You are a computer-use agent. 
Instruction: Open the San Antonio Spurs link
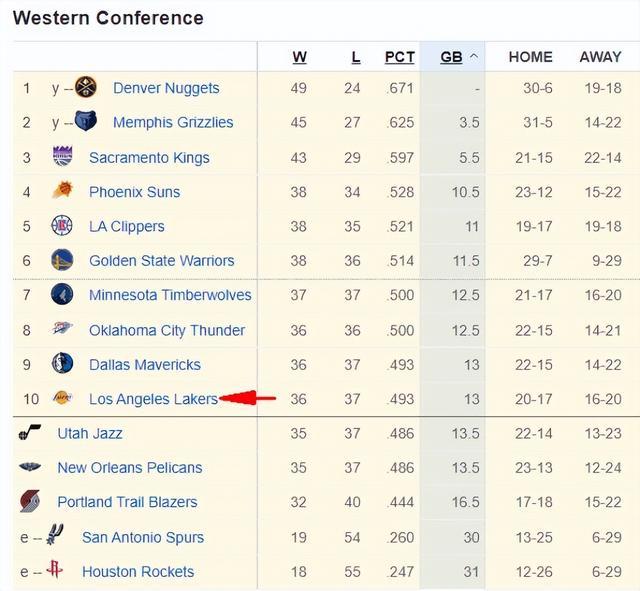(x=143, y=538)
